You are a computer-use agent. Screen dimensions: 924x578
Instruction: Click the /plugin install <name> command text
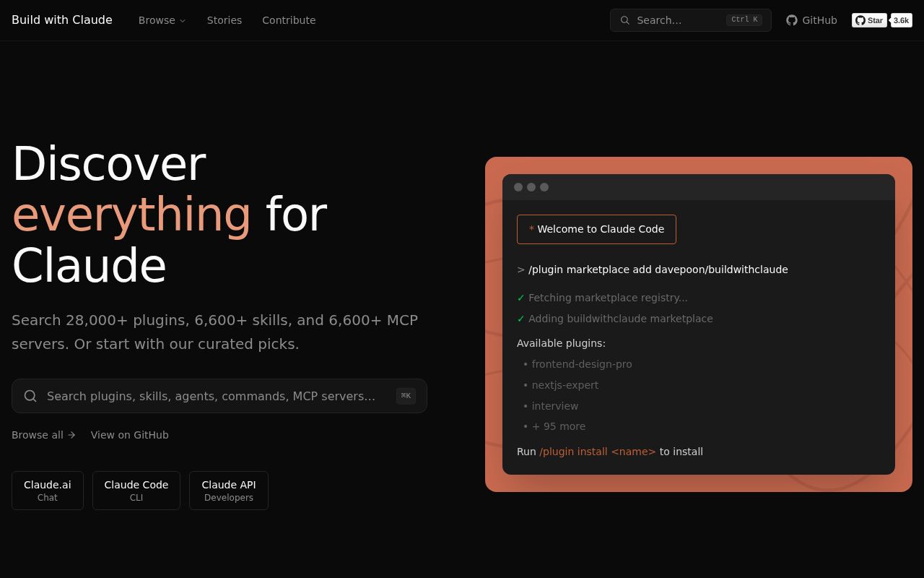(598, 452)
